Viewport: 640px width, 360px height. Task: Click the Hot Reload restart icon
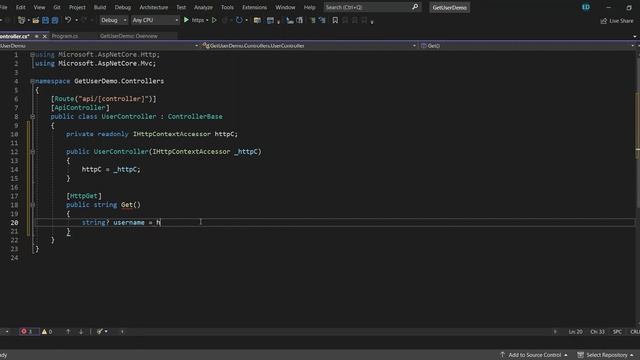pyautogui.click(x=239, y=20)
